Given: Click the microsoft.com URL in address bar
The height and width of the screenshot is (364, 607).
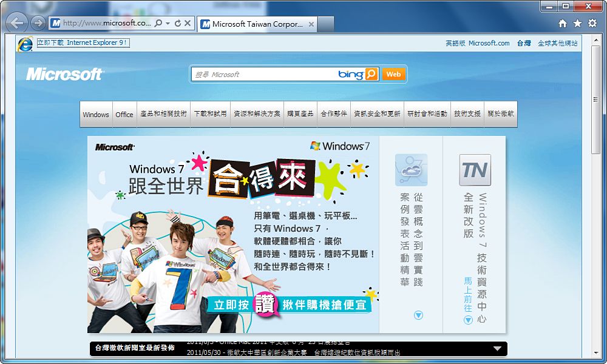Looking at the screenshot, I should pyautogui.click(x=107, y=23).
